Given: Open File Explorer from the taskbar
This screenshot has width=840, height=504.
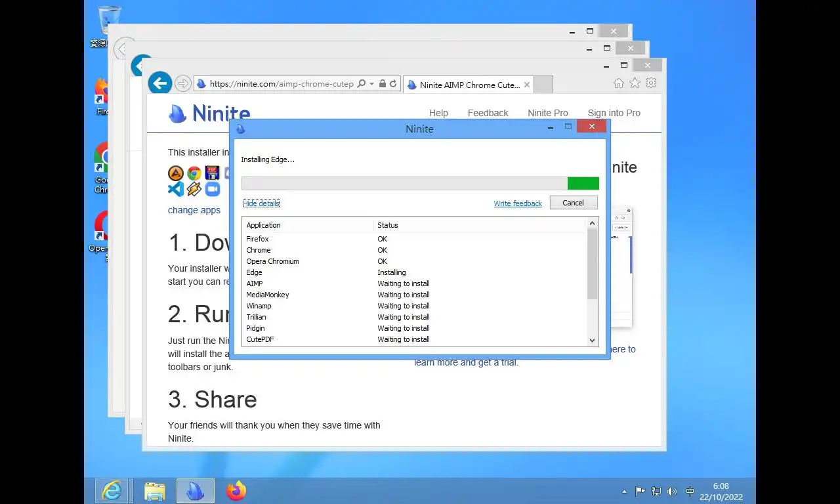Looking at the screenshot, I should click(x=155, y=491).
